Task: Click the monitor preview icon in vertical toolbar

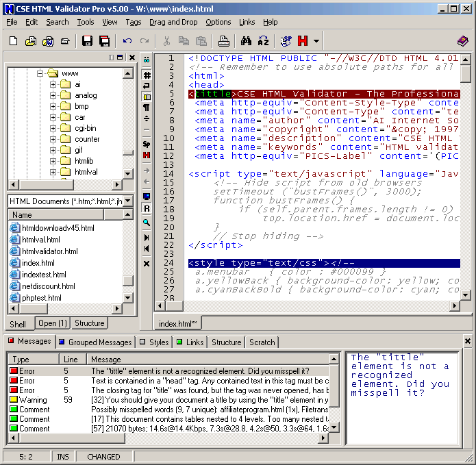Action: (x=147, y=197)
